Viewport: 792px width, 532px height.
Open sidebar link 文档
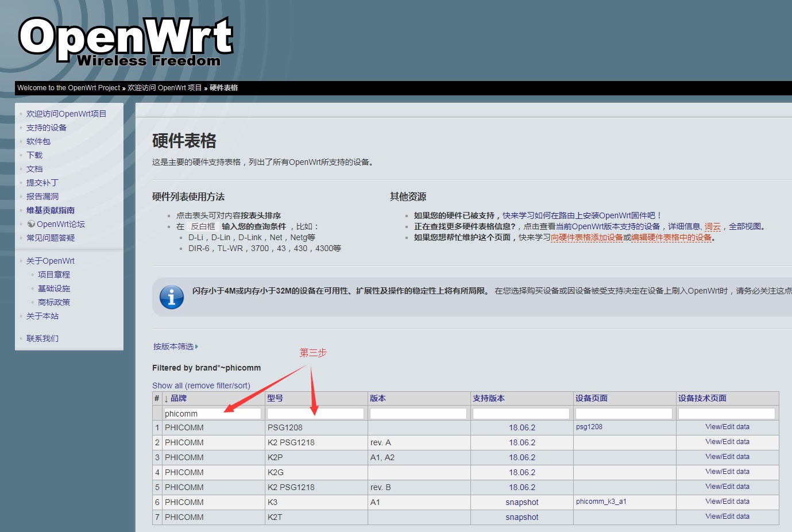(34, 169)
